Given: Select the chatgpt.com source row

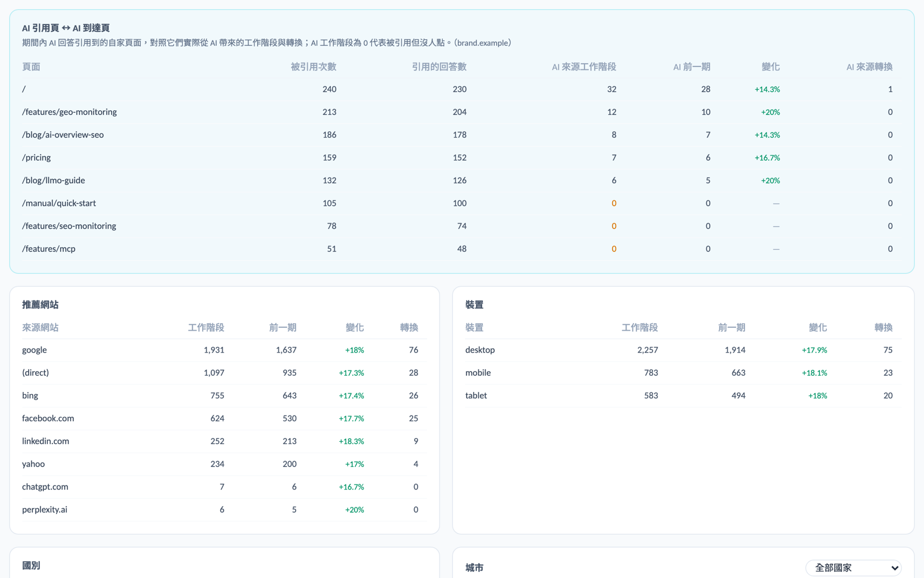Looking at the screenshot, I should (224, 487).
